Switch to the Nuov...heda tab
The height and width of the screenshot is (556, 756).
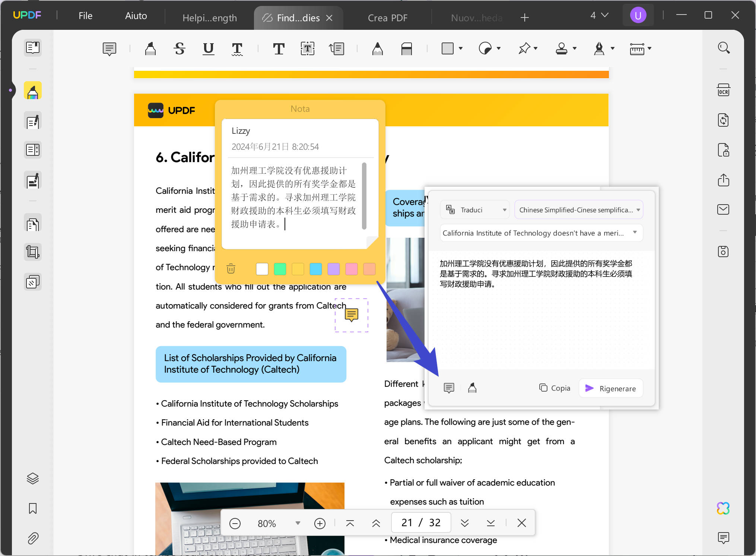point(477,18)
